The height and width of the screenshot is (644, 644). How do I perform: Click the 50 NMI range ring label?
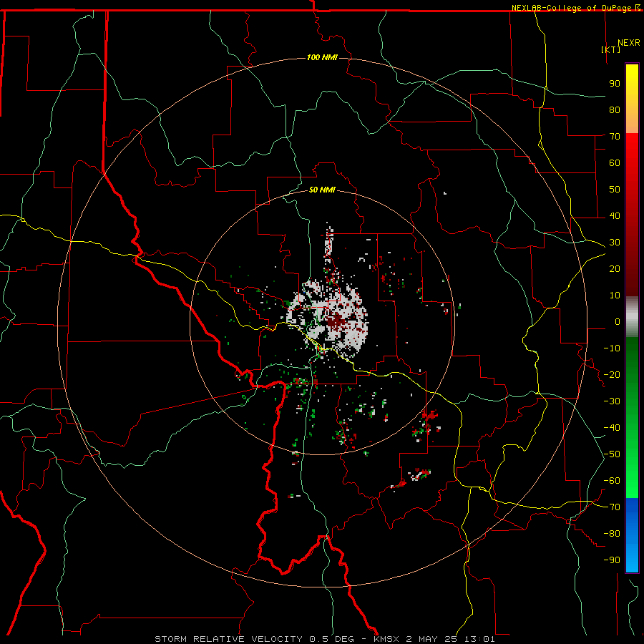(322, 190)
